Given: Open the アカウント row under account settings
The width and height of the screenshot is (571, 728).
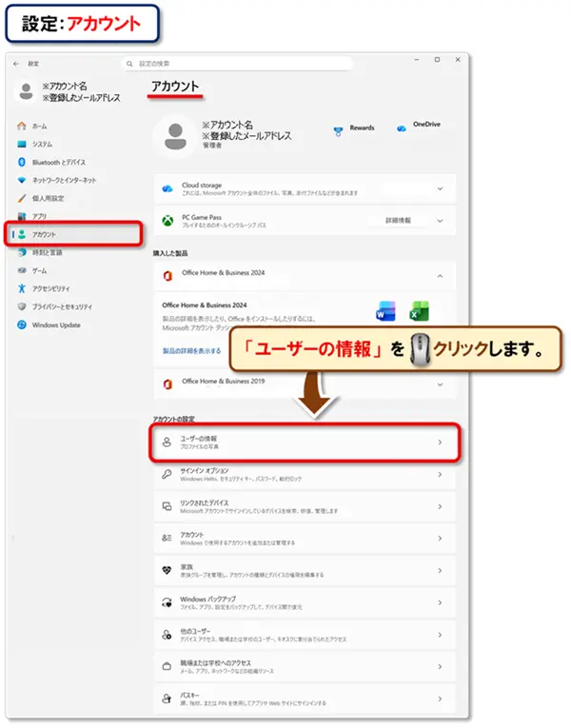Looking at the screenshot, I should point(305,539).
